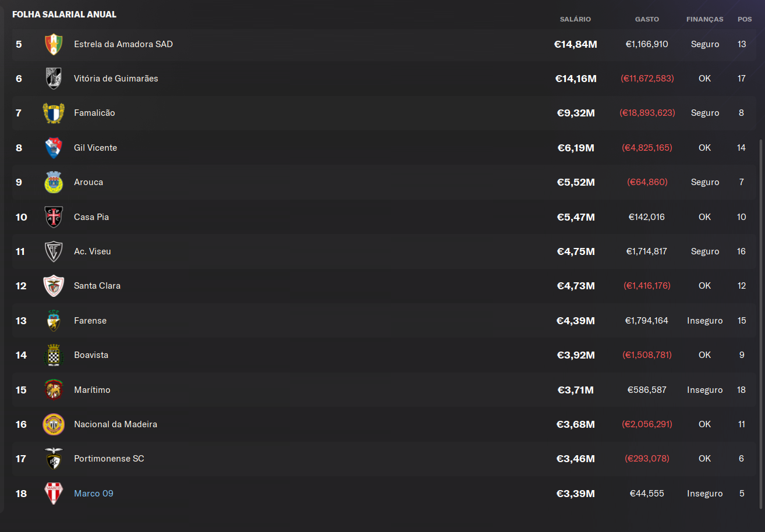Click the (€18,893,623) spending value

tap(647, 113)
